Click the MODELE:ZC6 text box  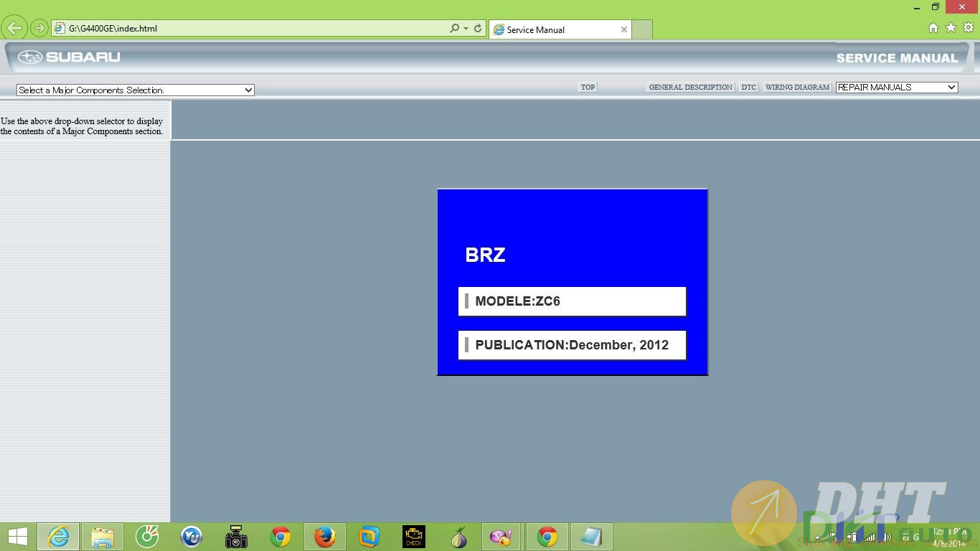[x=572, y=301]
